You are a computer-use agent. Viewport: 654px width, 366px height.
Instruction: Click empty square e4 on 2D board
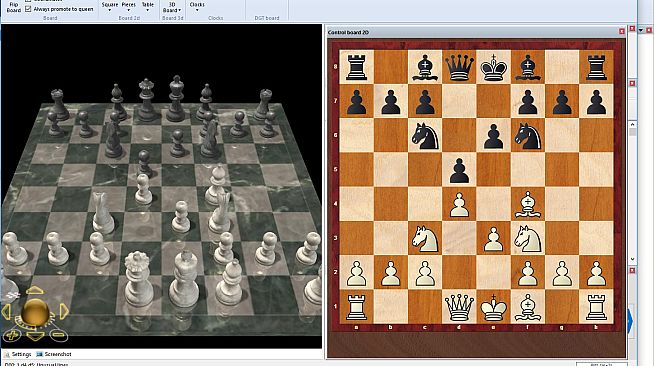(x=493, y=204)
